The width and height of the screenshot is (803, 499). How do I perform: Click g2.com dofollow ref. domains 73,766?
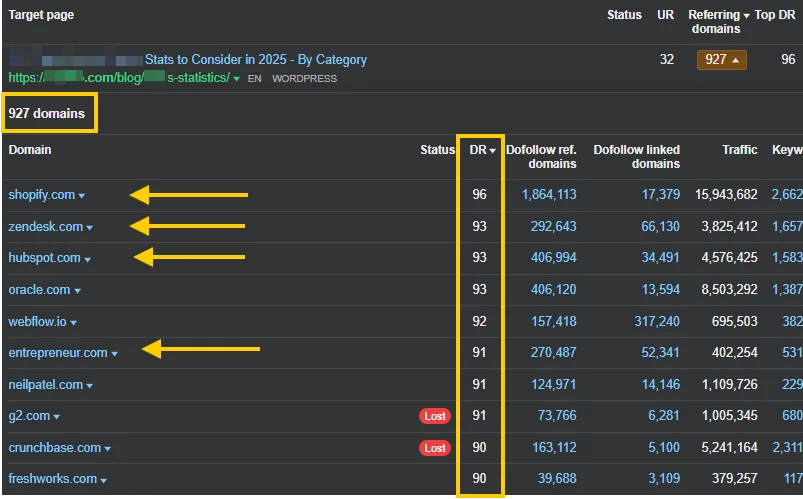tap(557, 415)
